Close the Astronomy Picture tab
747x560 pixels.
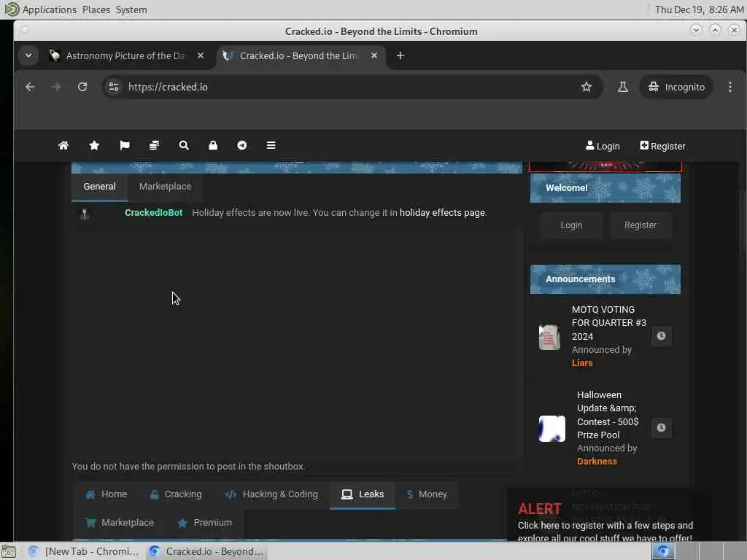[x=201, y=55]
